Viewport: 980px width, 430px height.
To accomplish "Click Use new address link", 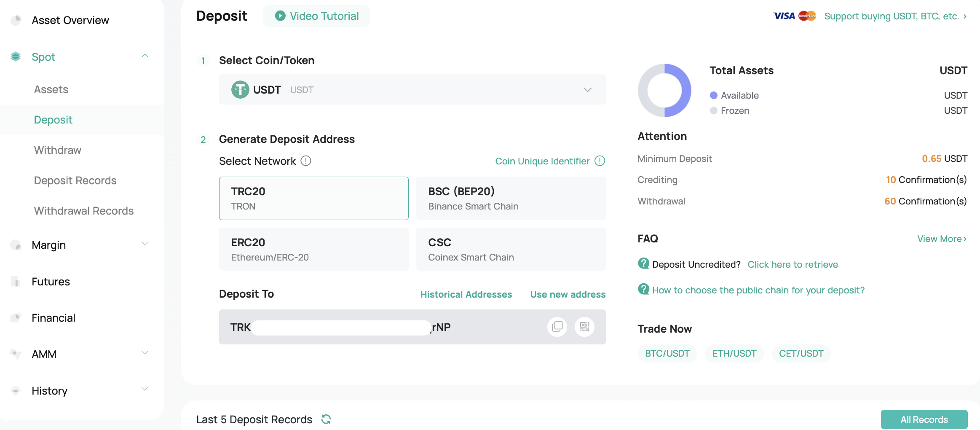I will point(568,294).
